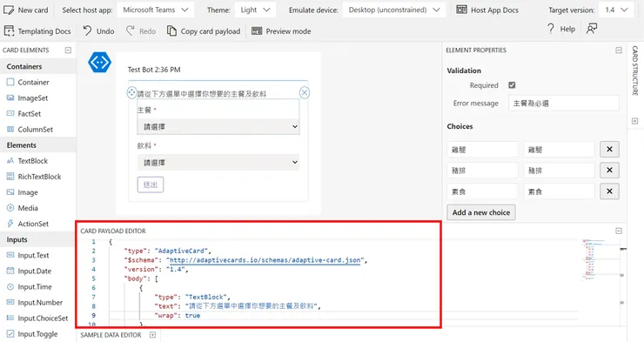This screenshot has height=342, width=644.
Task: Edit the 素食 choice title field
Action: [483, 191]
